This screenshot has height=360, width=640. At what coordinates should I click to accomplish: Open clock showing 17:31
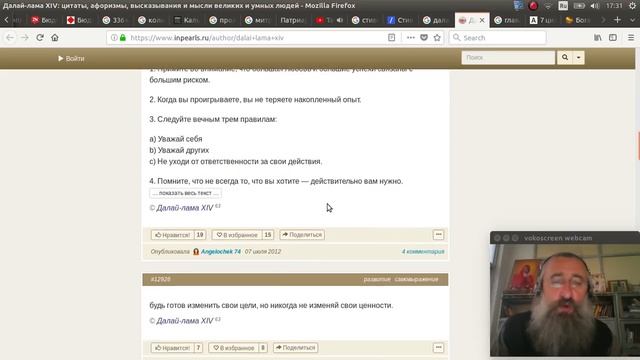pyautogui.click(x=613, y=6)
